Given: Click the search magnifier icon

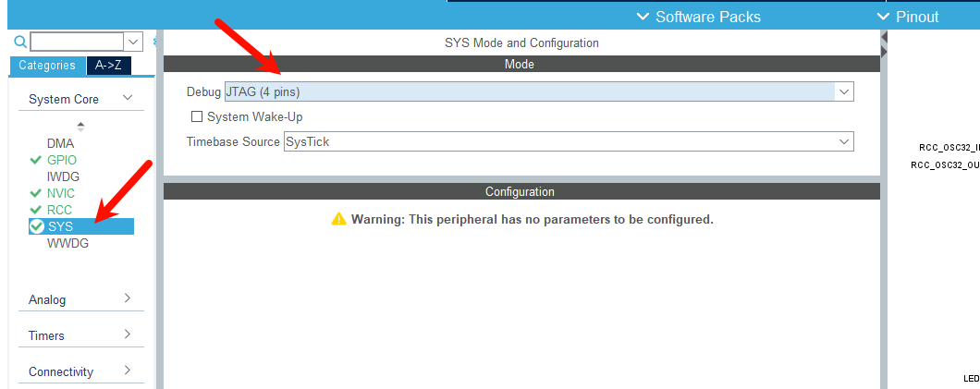Looking at the screenshot, I should [x=20, y=42].
